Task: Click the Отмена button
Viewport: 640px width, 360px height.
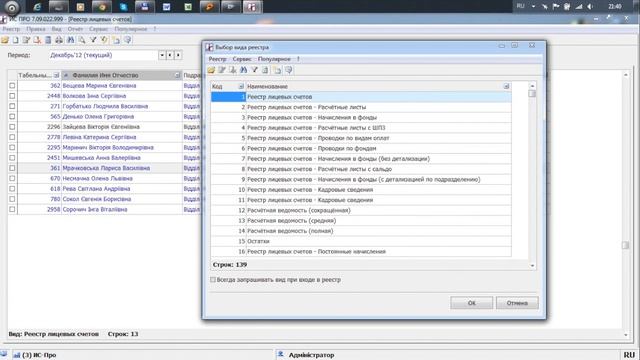Action: [x=517, y=303]
